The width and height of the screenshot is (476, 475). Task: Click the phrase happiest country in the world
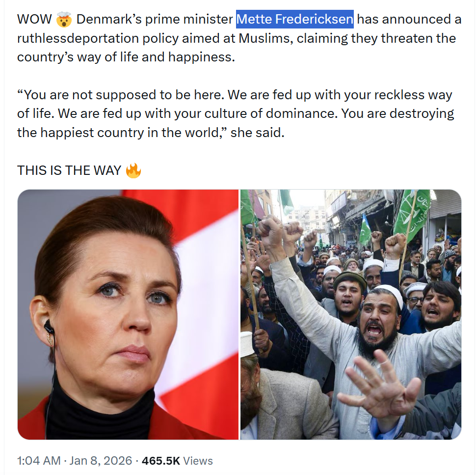pyautogui.click(x=130, y=133)
